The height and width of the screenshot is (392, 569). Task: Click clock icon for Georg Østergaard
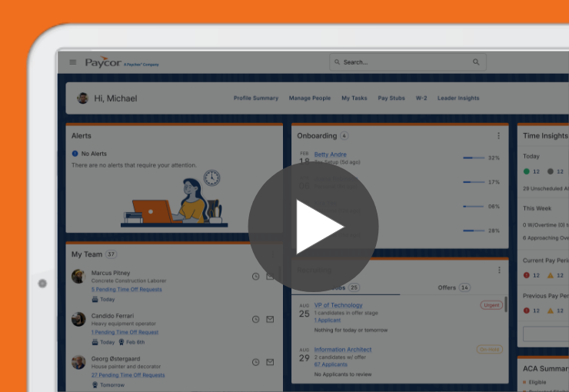[255, 362]
